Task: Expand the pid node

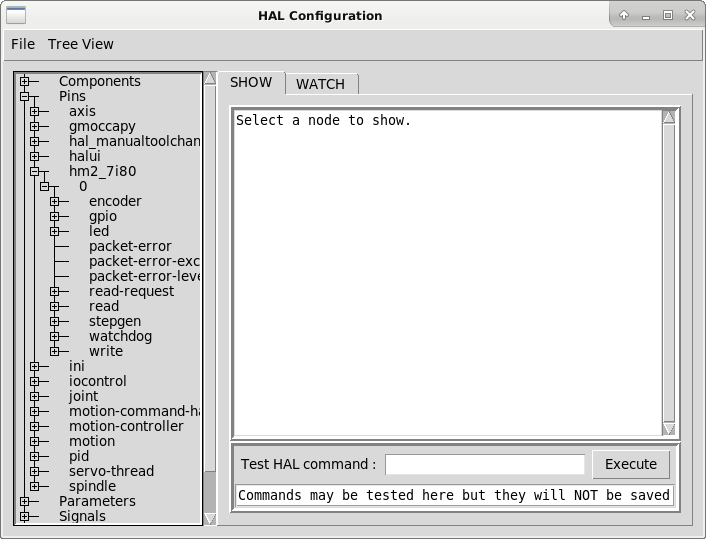Action: point(35,456)
